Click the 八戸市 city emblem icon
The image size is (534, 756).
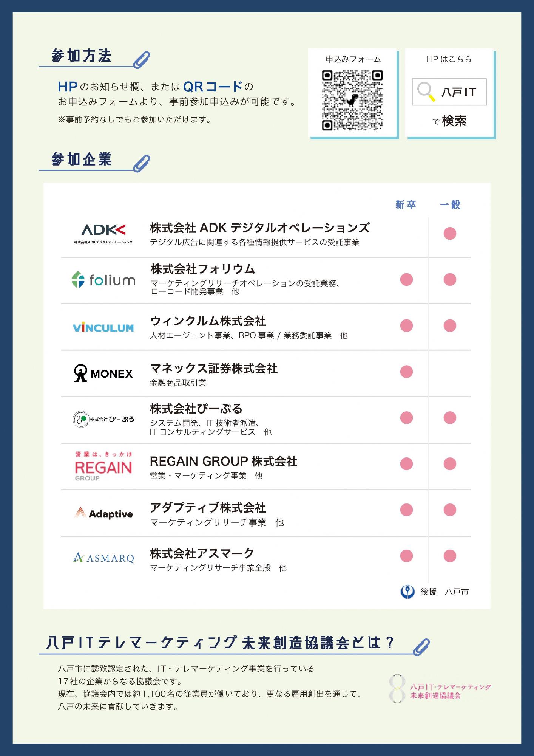(x=407, y=592)
